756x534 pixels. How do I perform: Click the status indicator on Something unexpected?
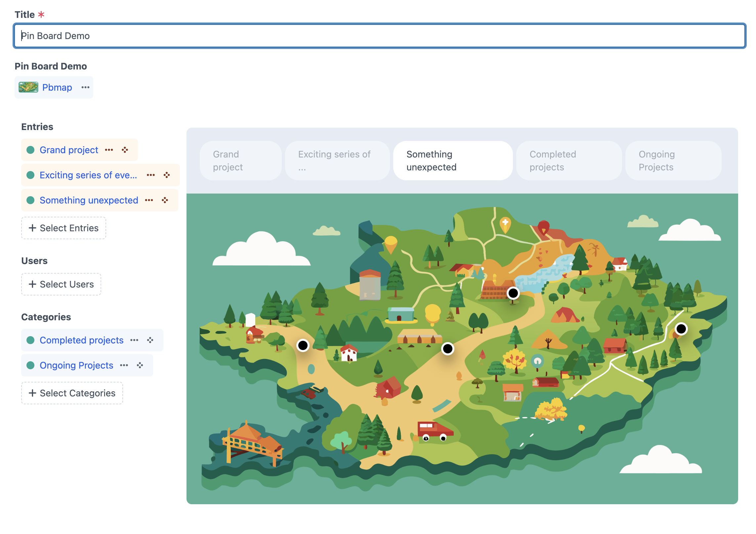click(30, 200)
